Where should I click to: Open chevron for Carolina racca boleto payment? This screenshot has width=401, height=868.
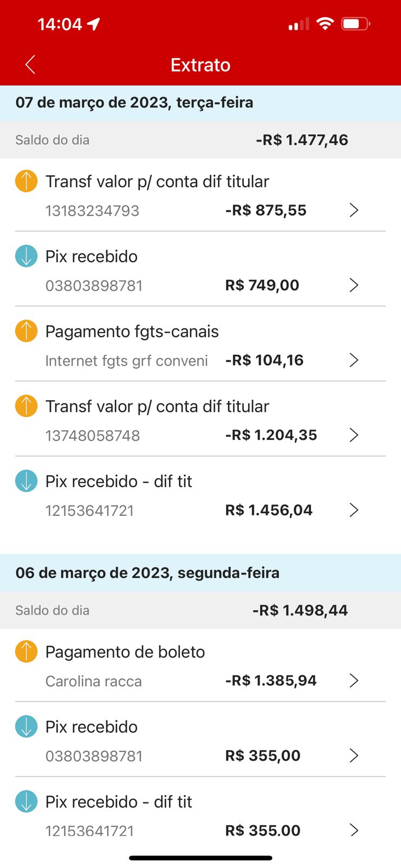pyautogui.click(x=354, y=680)
